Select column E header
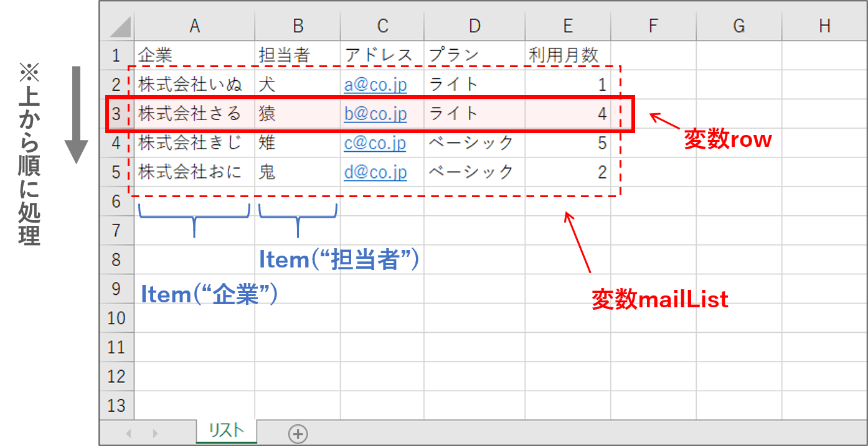Viewport: 868px width, 446px height. pyautogui.click(x=567, y=26)
